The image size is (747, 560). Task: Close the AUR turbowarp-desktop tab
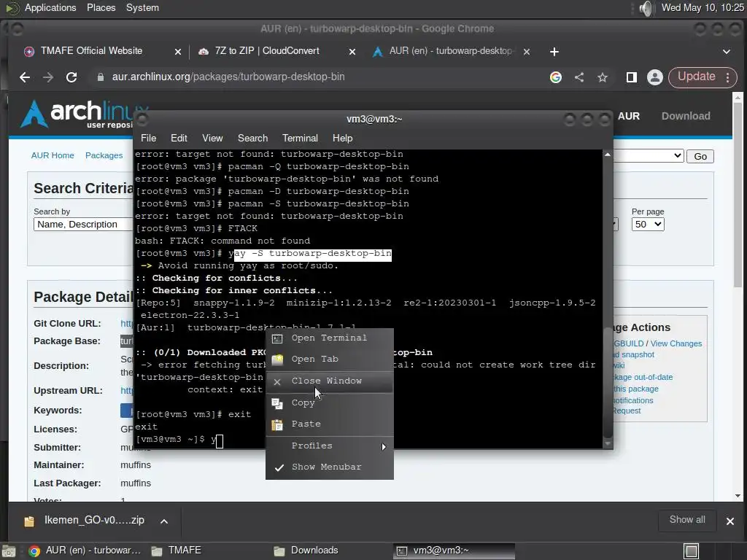click(x=527, y=52)
